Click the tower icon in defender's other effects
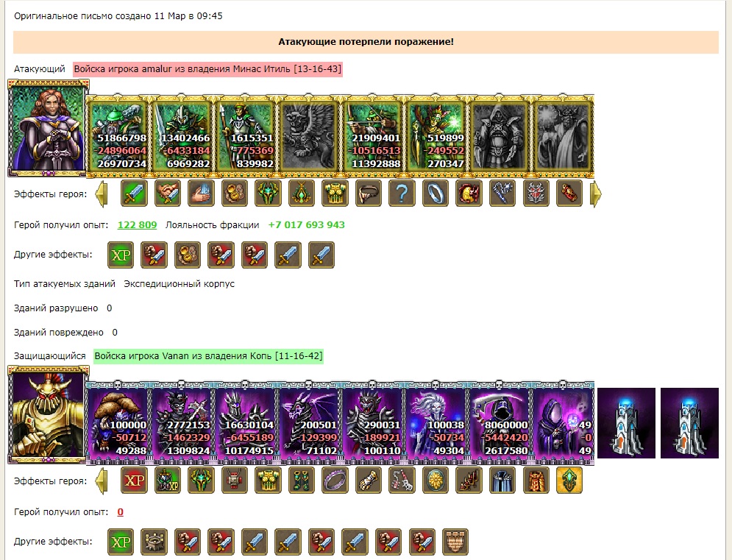The width and height of the screenshot is (732, 560). tap(154, 542)
